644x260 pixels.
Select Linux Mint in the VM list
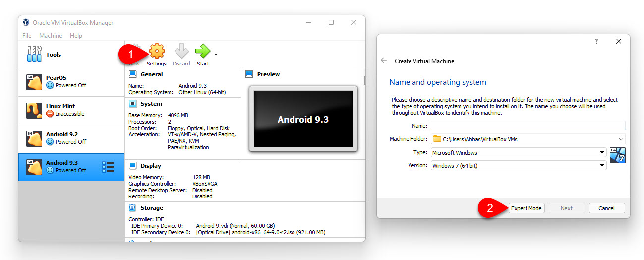click(x=71, y=111)
